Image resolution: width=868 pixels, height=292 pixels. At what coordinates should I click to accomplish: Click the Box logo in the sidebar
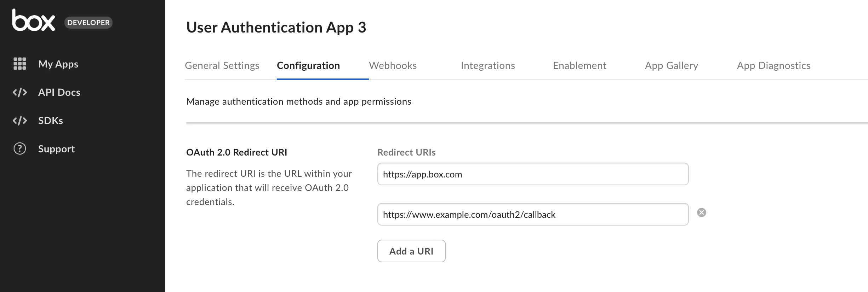point(34,20)
